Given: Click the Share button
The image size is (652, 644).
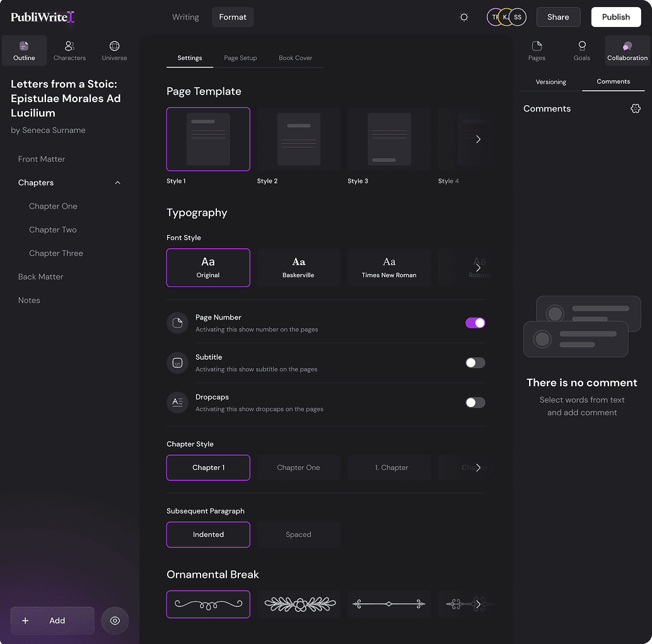Looking at the screenshot, I should 558,17.
